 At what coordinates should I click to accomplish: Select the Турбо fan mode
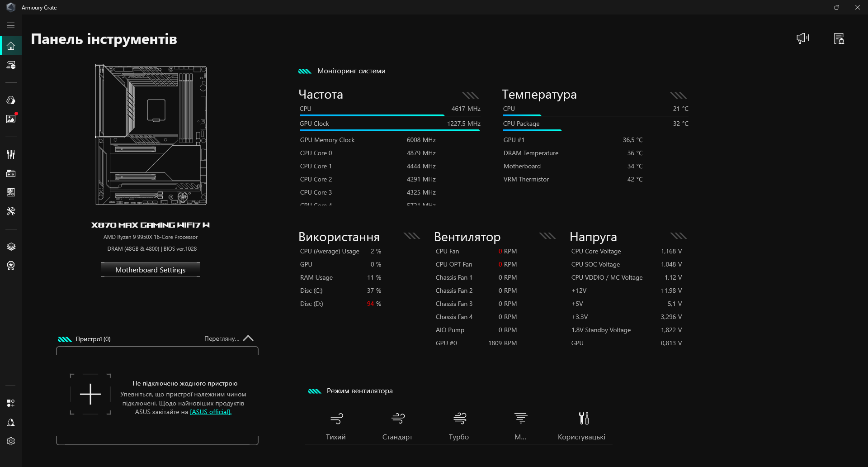coord(459,426)
